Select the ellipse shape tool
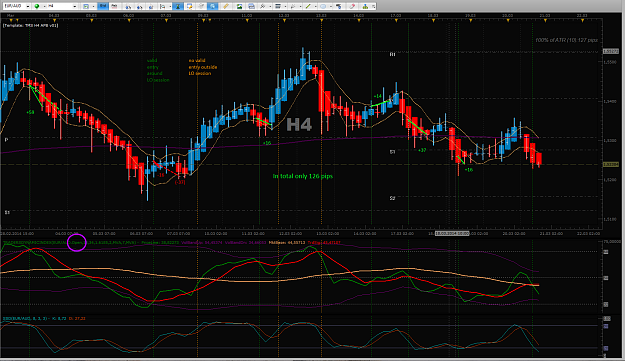 323,6
